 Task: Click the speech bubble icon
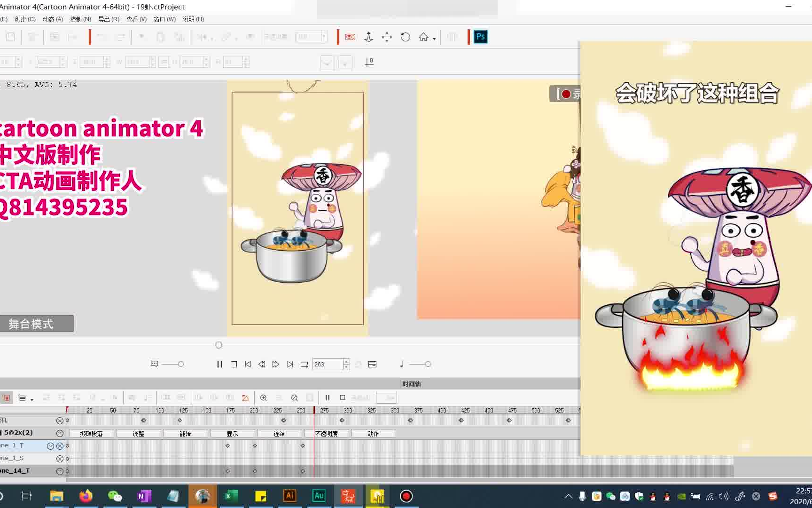(x=154, y=364)
